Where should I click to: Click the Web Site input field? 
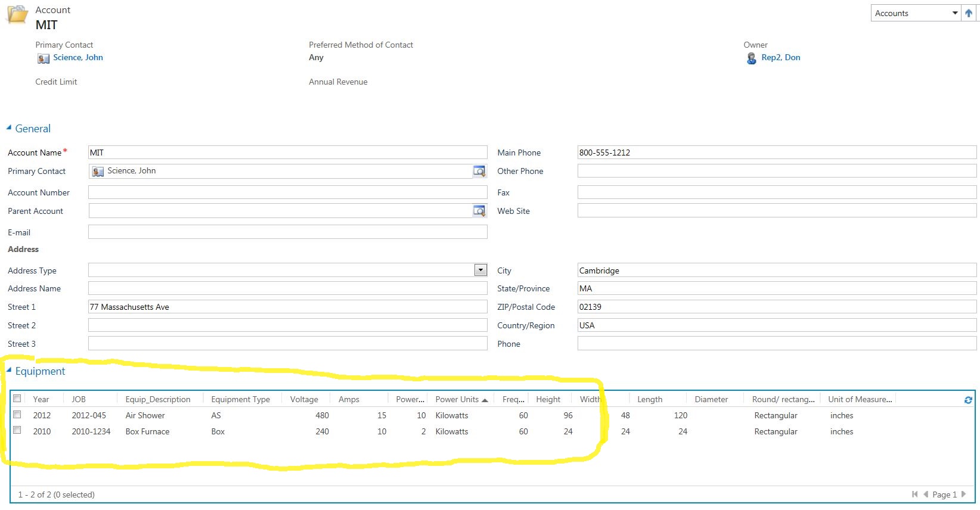[777, 211]
